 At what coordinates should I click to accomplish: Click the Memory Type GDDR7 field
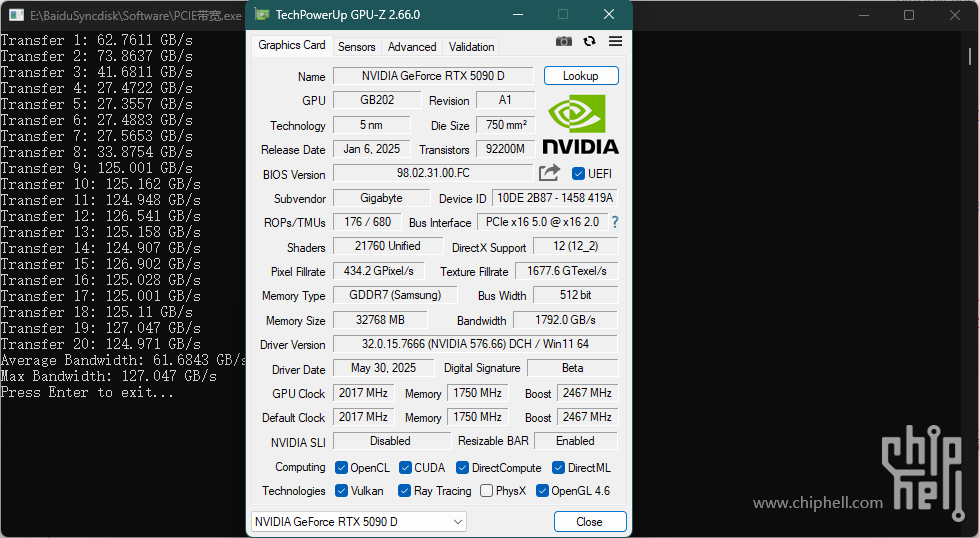[x=395, y=295]
